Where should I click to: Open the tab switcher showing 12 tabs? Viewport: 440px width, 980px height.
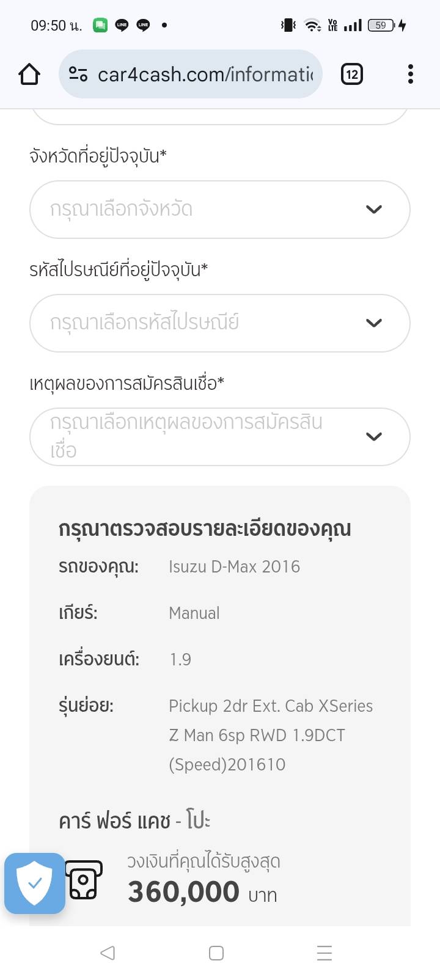point(351,75)
